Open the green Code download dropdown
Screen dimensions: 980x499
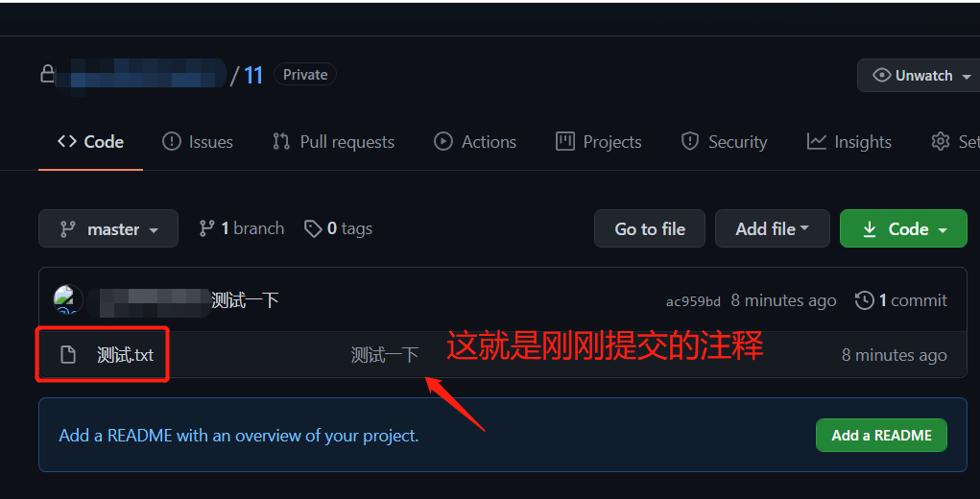903,228
